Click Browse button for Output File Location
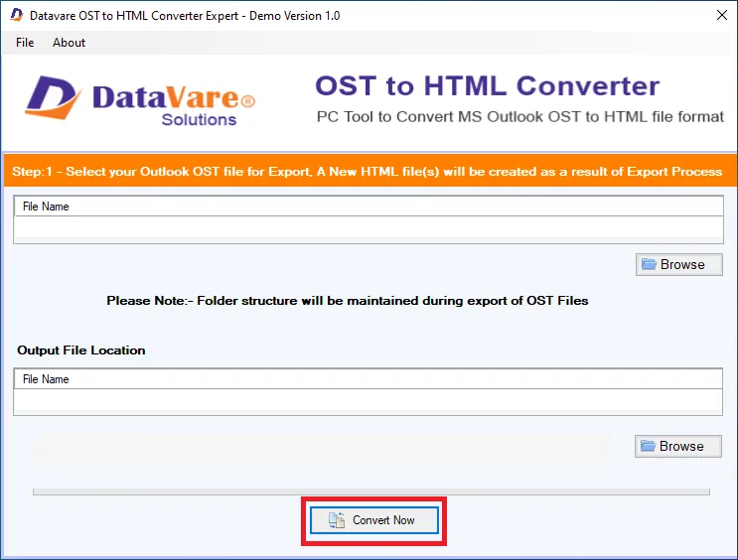This screenshot has height=560, width=738. (677, 446)
